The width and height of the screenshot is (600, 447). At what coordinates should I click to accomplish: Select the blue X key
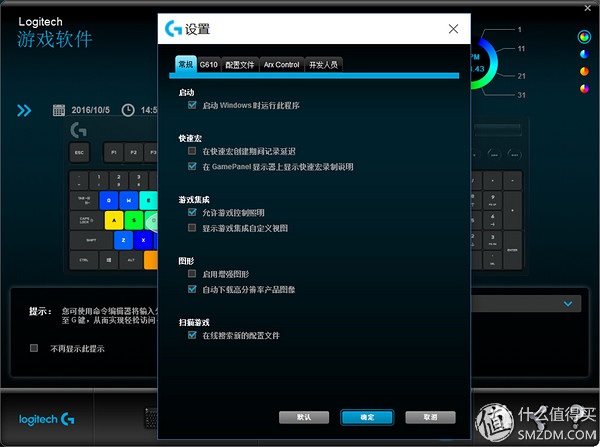tap(143, 240)
